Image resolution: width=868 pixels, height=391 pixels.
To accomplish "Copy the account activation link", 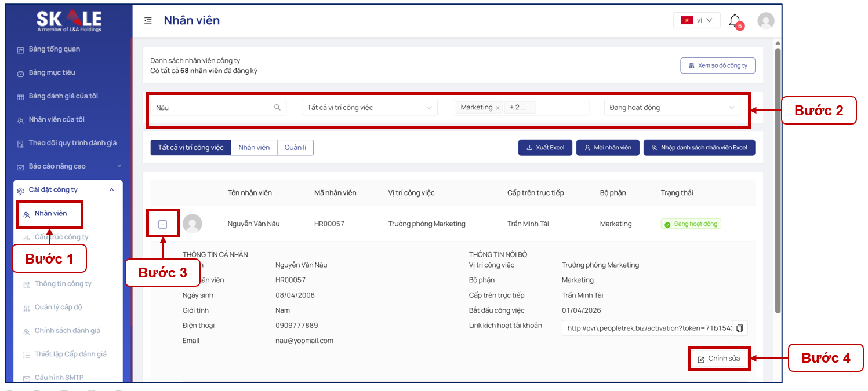I will click(739, 328).
